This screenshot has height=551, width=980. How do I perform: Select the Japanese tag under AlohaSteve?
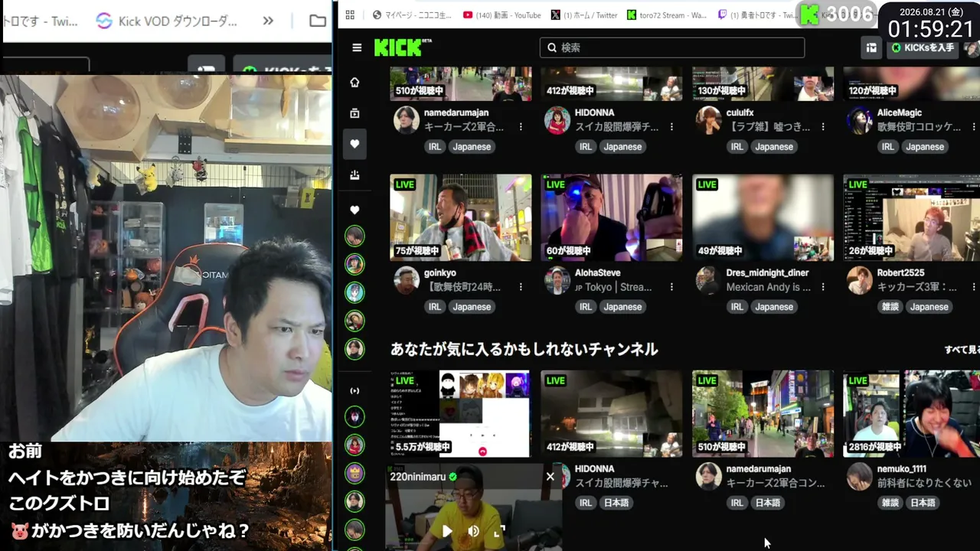(622, 307)
